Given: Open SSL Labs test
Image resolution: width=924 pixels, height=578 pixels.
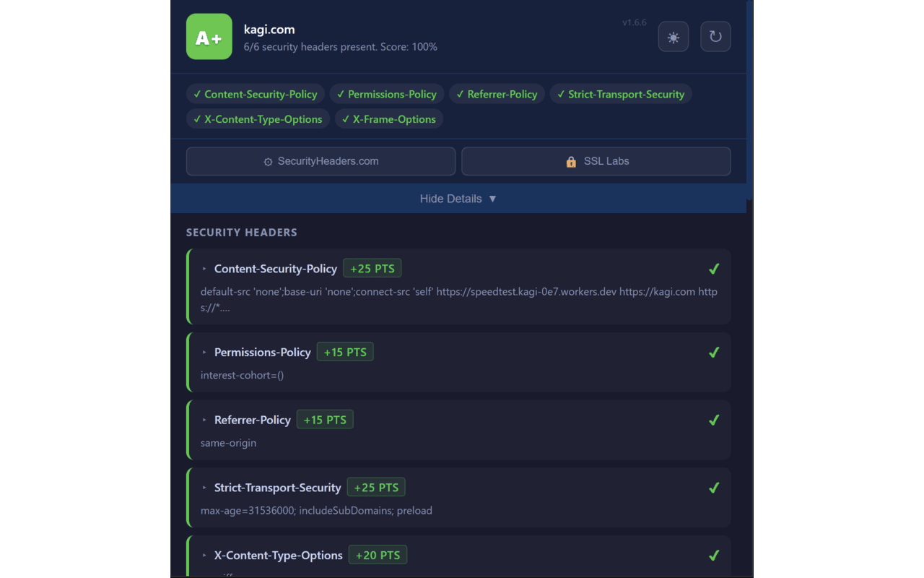Looking at the screenshot, I should [x=596, y=161].
